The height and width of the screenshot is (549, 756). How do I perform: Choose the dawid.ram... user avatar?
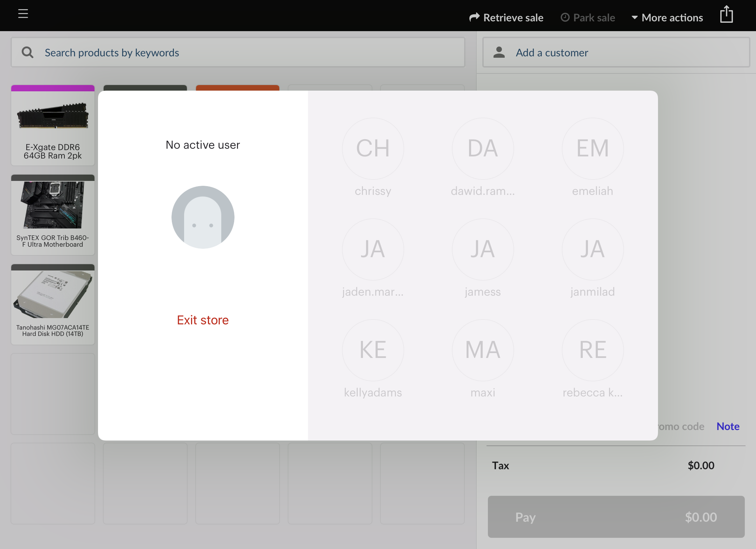pyautogui.click(x=483, y=148)
